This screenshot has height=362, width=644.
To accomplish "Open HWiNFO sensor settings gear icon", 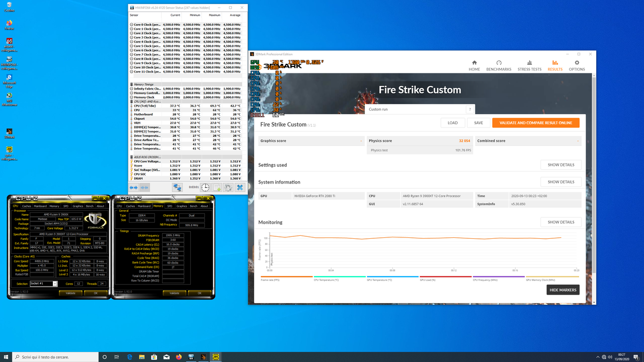I will click(x=228, y=187).
